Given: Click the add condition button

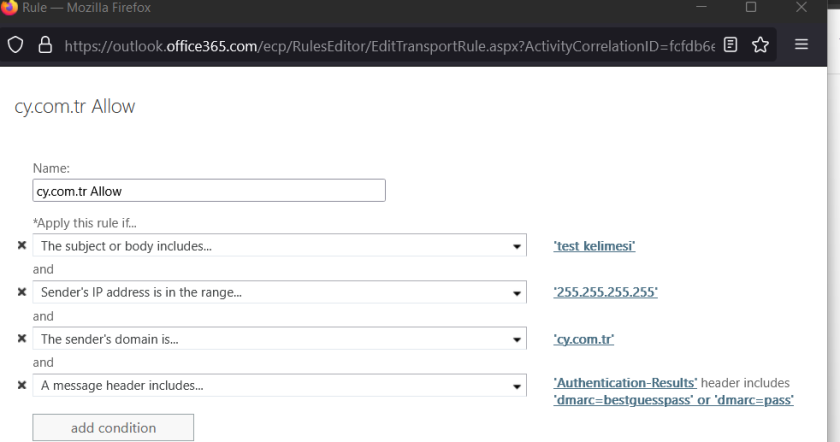Looking at the screenshot, I should [113, 428].
